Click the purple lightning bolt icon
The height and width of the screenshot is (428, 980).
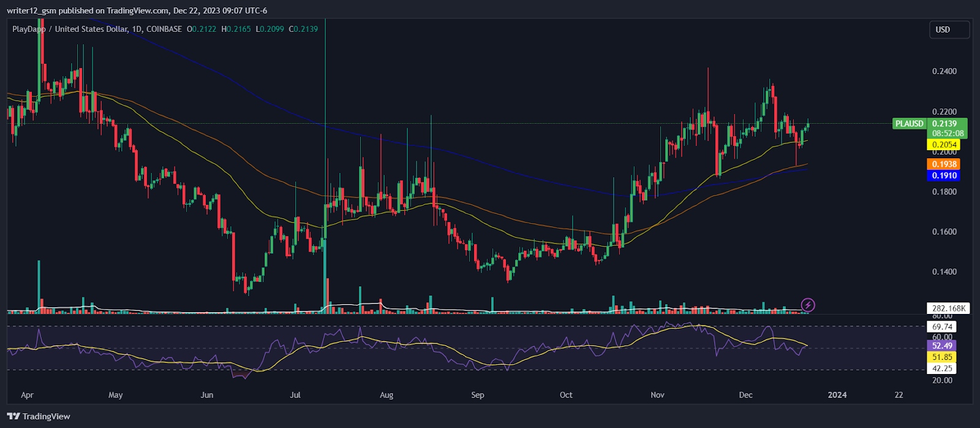pos(808,305)
